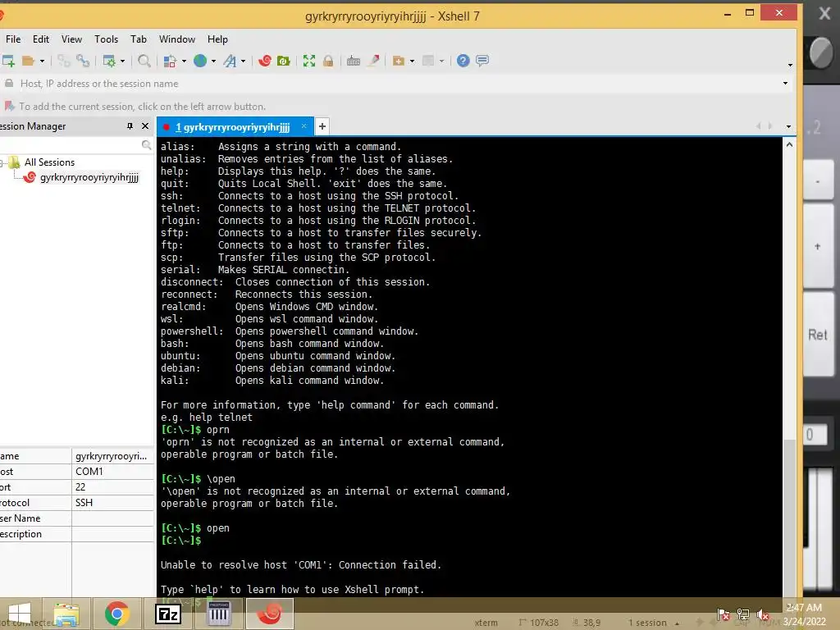
Task: Click the port value 22
Action: pos(80,487)
